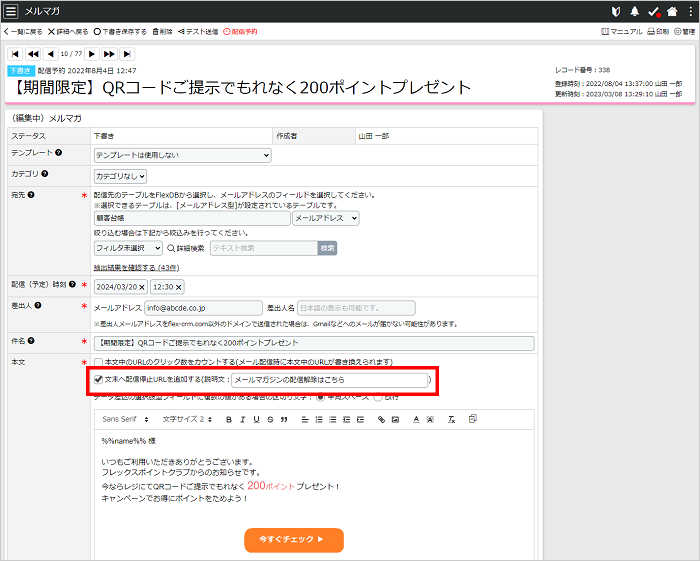This screenshot has height=561, width=700.
Task: Go to the next record
Action: coord(92,54)
